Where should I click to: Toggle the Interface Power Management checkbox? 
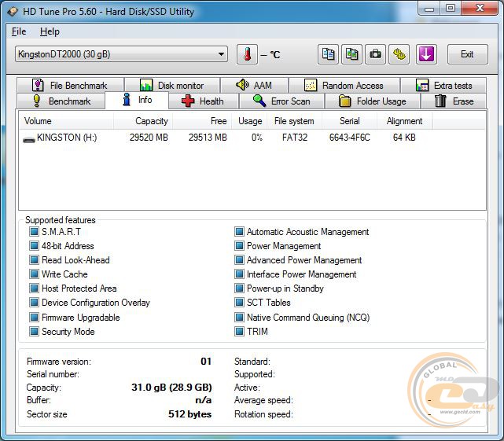click(x=239, y=274)
